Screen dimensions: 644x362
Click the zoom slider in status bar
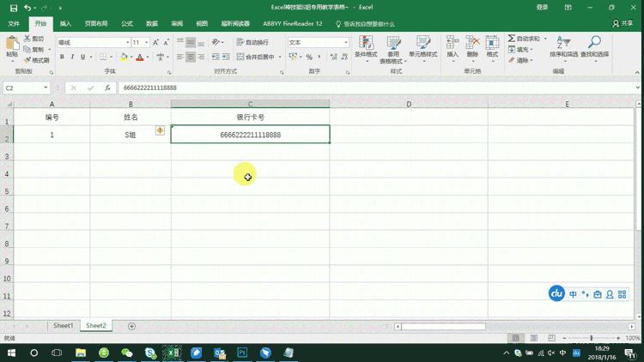(592, 338)
